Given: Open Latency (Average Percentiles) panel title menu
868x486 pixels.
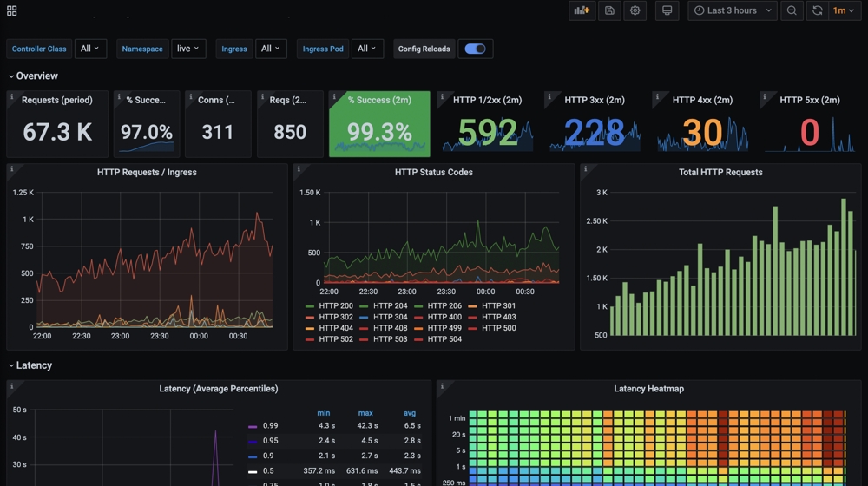Looking at the screenshot, I should 218,389.
